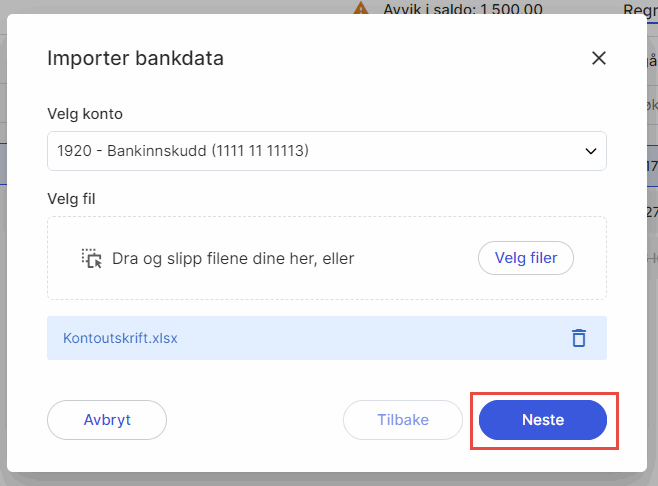The width and height of the screenshot is (658, 486).
Task: Delete Kontoutskrift.xlsx with the trash icon
Action: [578, 338]
